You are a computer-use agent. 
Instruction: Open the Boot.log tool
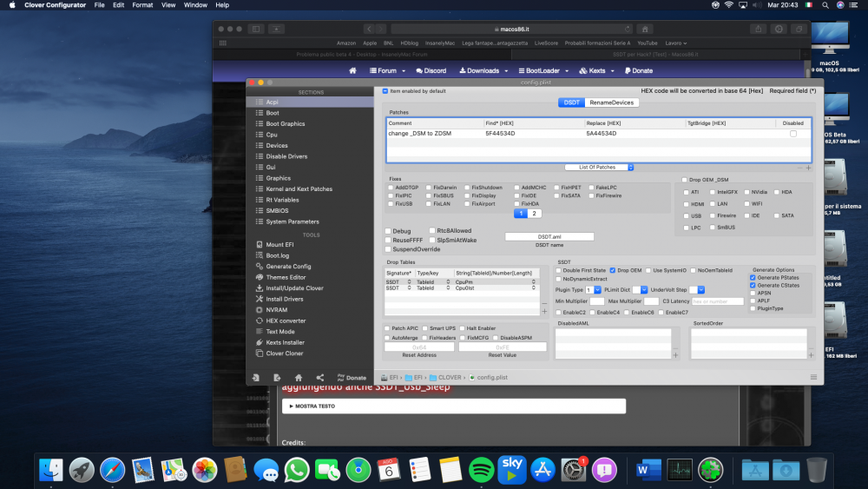pos(277,255)
